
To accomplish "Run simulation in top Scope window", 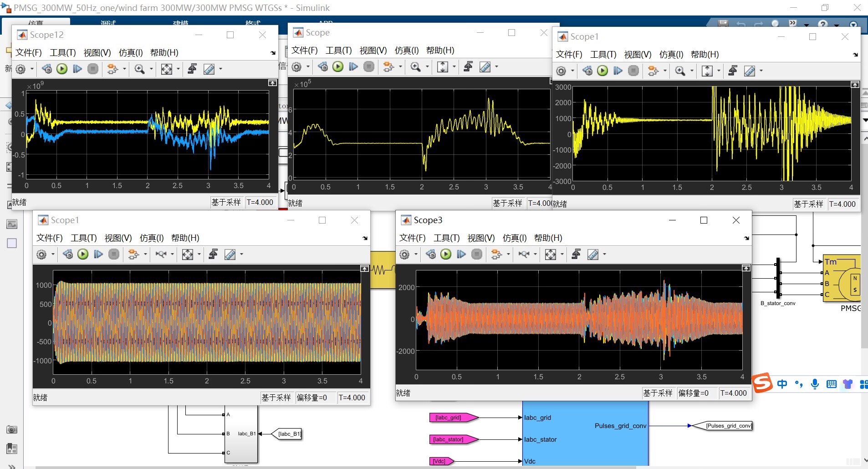I will [x=338, y=67].
